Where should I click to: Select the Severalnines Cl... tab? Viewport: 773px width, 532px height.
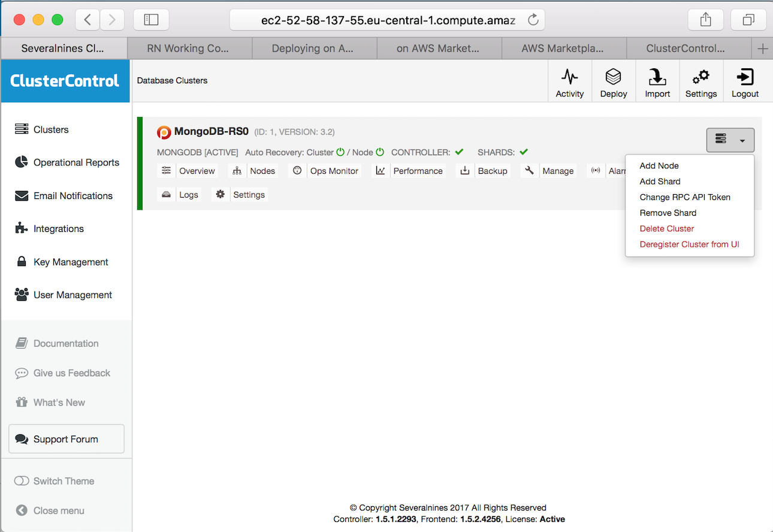point(63,49)
